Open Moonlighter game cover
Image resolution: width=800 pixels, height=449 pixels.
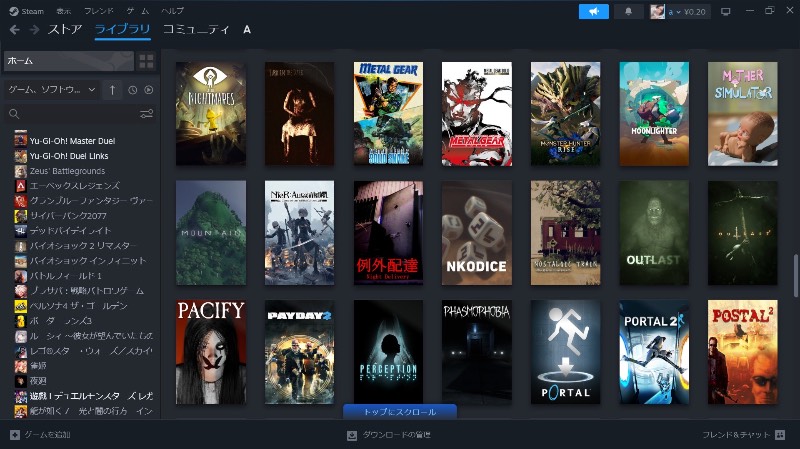[x=654, y=114]
